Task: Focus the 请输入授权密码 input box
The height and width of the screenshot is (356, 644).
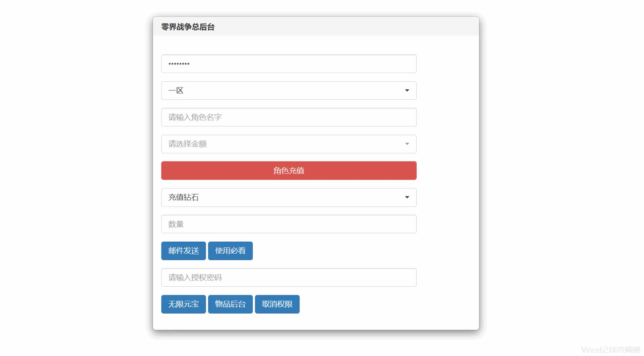Action: tap(289, 277)
